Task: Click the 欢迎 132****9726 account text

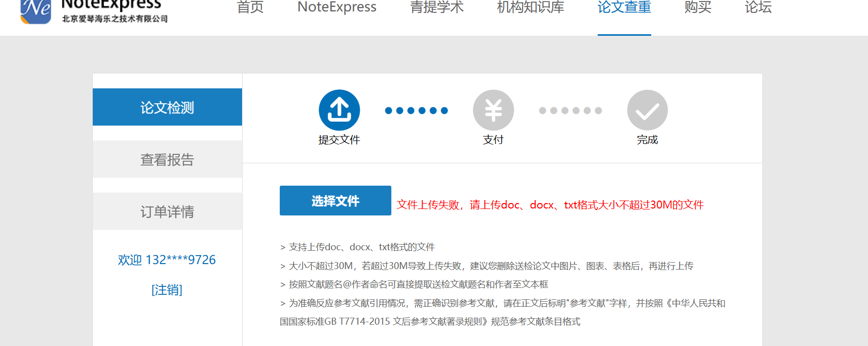Action: tap(167, 260)
